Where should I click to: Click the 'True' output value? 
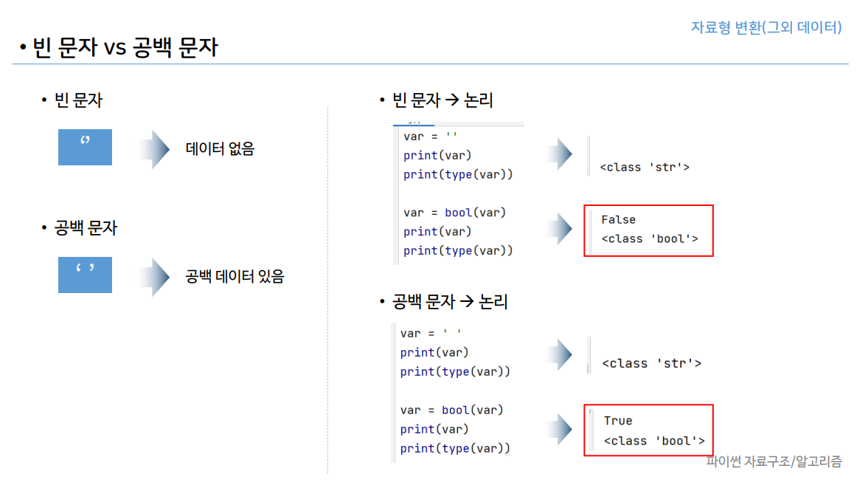click(618, 421)
